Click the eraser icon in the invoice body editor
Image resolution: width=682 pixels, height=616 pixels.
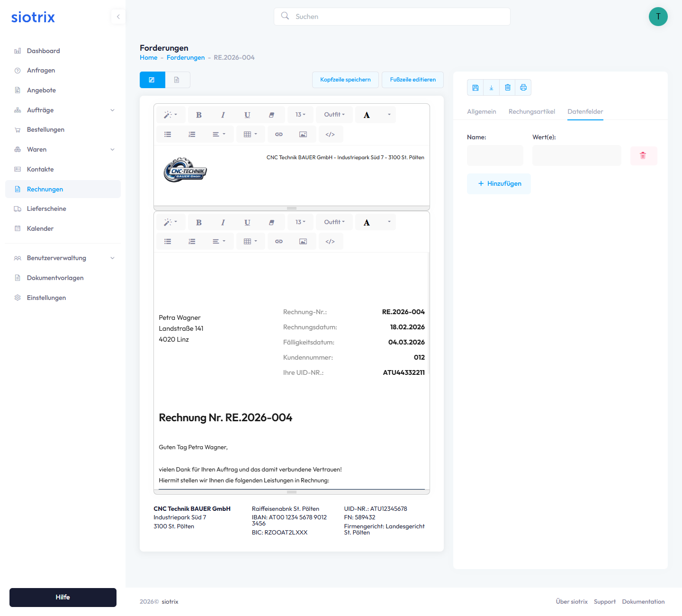[271, 222]
